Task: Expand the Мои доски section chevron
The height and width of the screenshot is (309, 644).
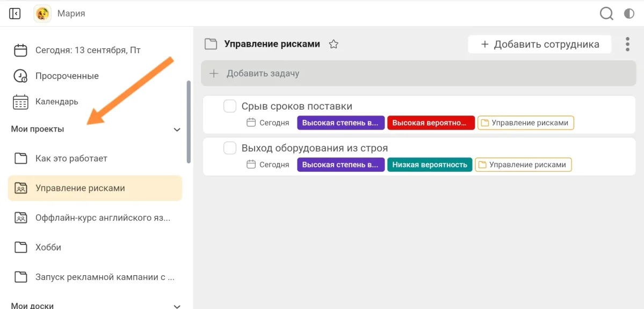Action: (177, 305)
